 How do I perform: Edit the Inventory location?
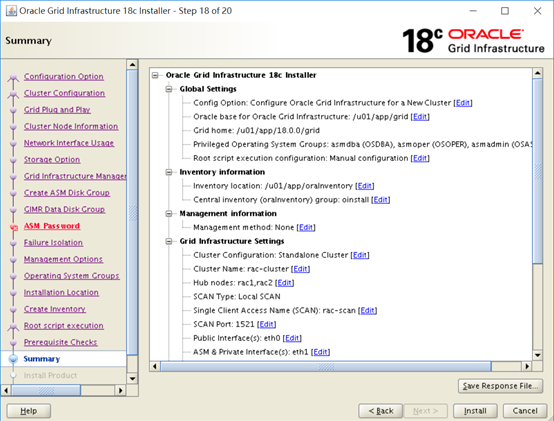tap(364, 186)
